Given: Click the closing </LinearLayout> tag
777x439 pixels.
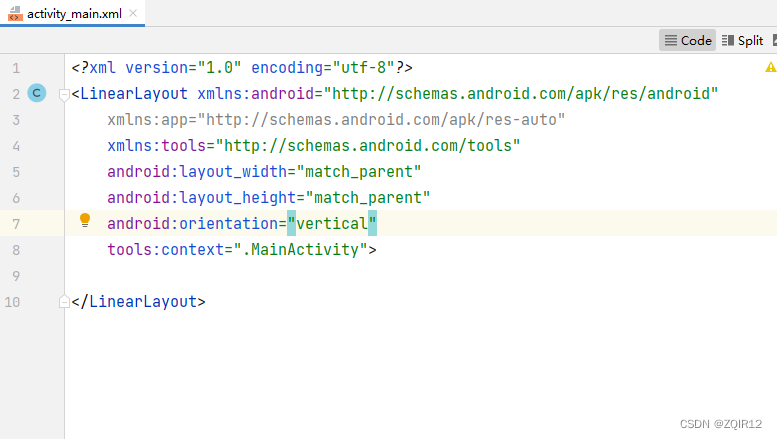Looking at the screenshot, I should pos(138,301).
